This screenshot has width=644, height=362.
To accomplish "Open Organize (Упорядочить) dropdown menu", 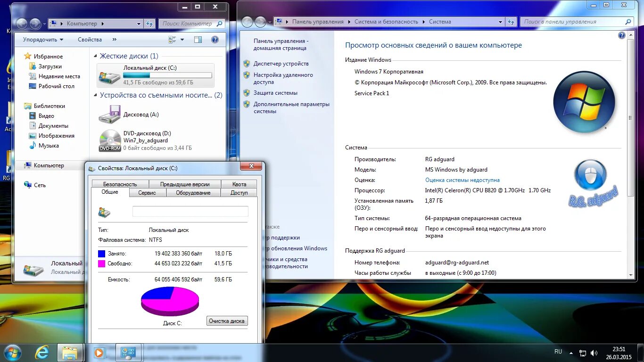I will click(x=43, y=40).
